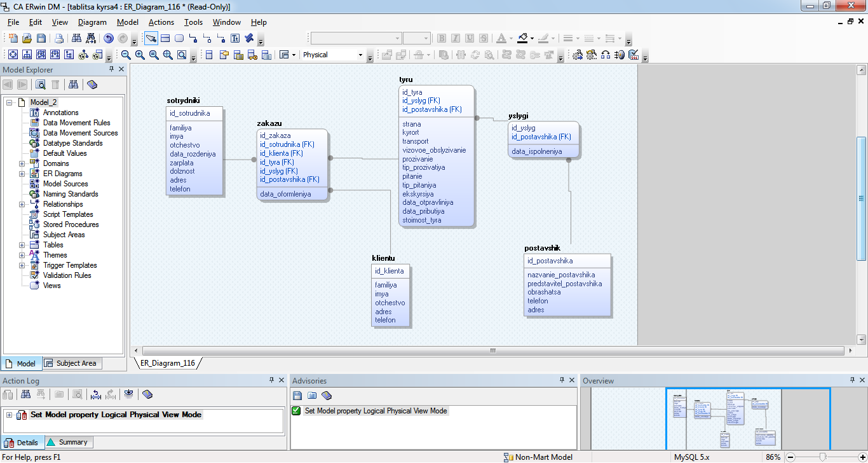868x463 pixels.
Task: Expand the ER Diagrams tree node
Action: [x=22, y=174]
